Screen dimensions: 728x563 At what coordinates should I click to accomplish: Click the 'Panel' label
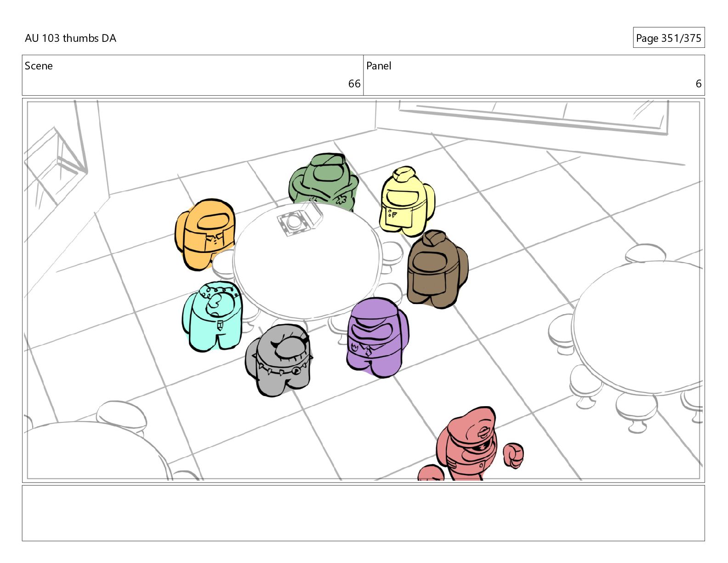379,66
